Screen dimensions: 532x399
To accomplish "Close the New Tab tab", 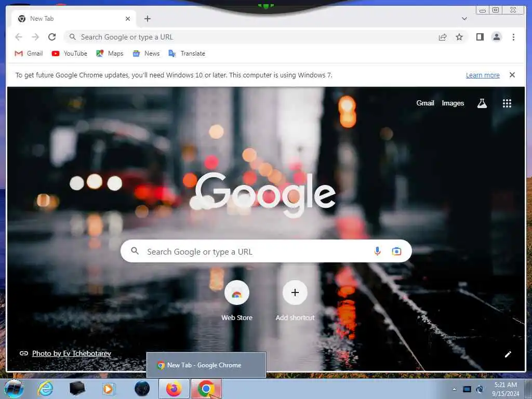I will tap(128, 19).
